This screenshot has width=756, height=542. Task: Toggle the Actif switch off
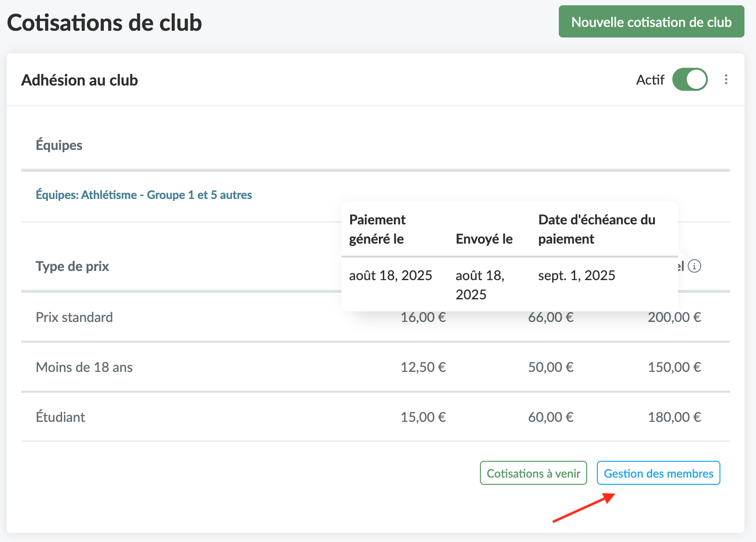click(690, 80)
